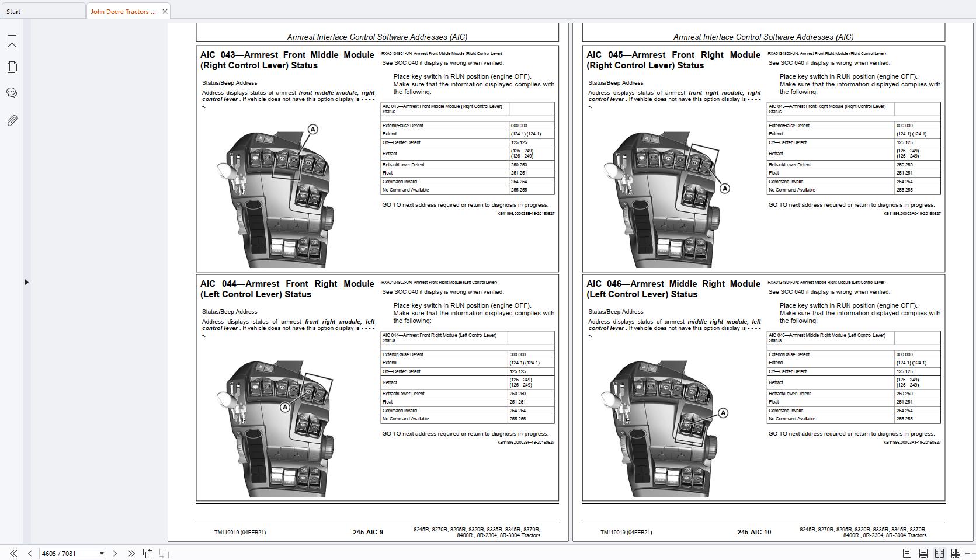Click RXA0134801-UN caption in AIC 043
976x560 pixels.
click(442, 54)
